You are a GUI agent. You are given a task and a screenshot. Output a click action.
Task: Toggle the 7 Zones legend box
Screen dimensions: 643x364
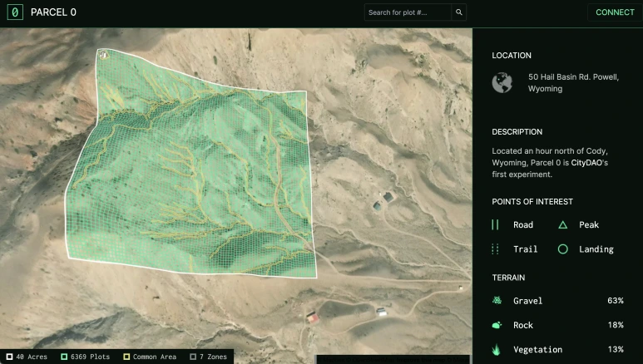[193, 357]
